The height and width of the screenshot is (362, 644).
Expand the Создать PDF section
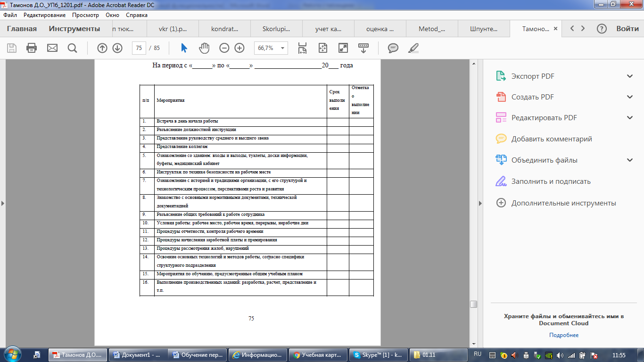point(630,97)
